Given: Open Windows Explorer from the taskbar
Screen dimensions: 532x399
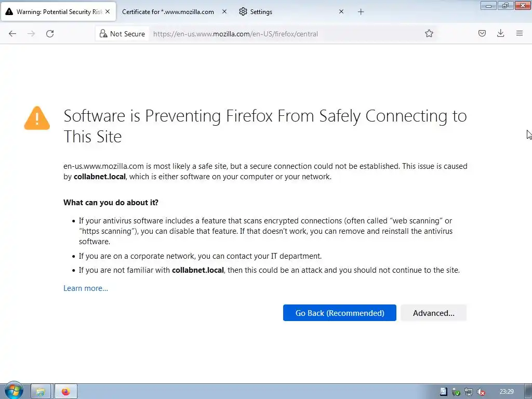Looking at the screenshot, I should coord(41,392).
